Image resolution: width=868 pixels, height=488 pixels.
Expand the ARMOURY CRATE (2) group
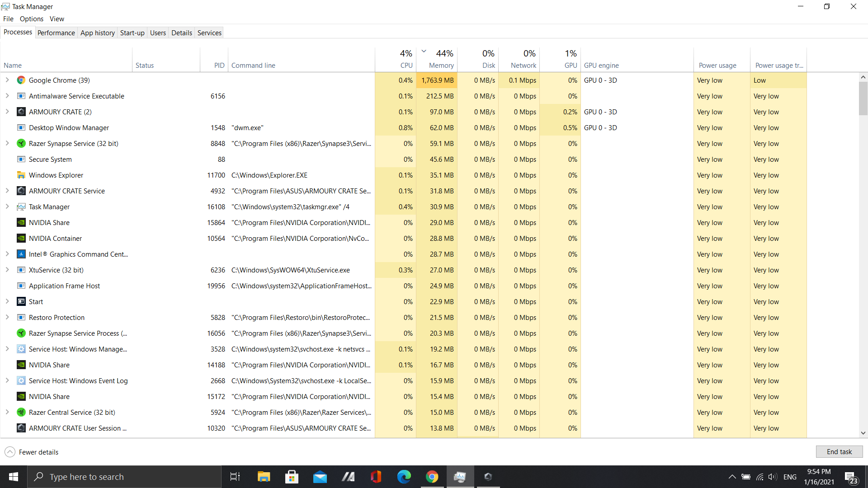(7, 112)
